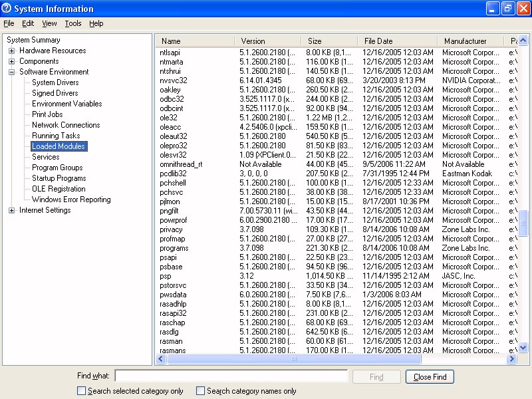
Task: Click the System Information title bar icon
Action: (x=7, y=9)
